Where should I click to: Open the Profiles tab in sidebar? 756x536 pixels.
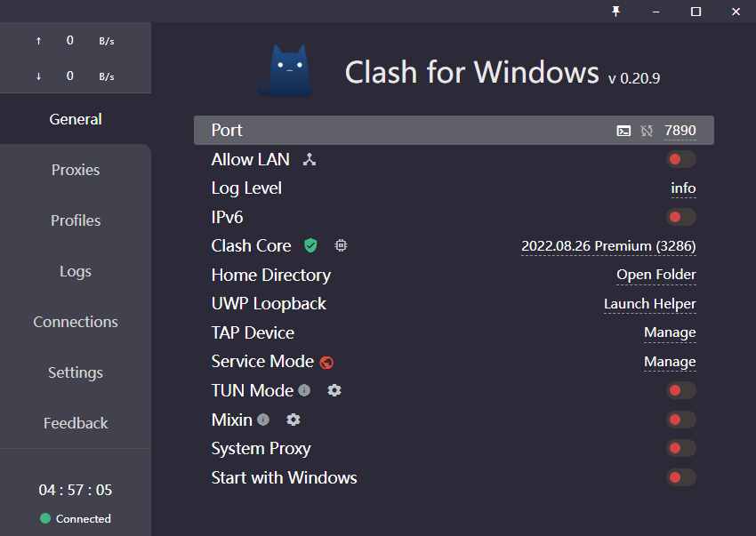pos(76,220)
